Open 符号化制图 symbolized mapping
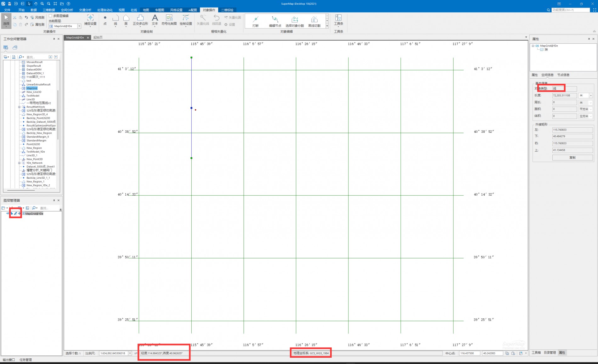Image resolution: width=598 pixels, height=364 pixels. click(169, 20)
